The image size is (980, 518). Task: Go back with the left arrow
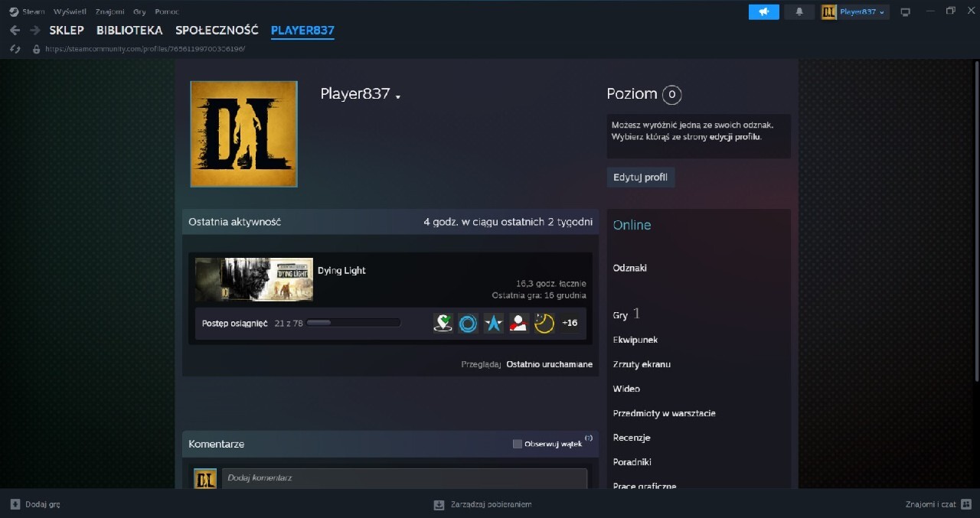coord(15,31)
